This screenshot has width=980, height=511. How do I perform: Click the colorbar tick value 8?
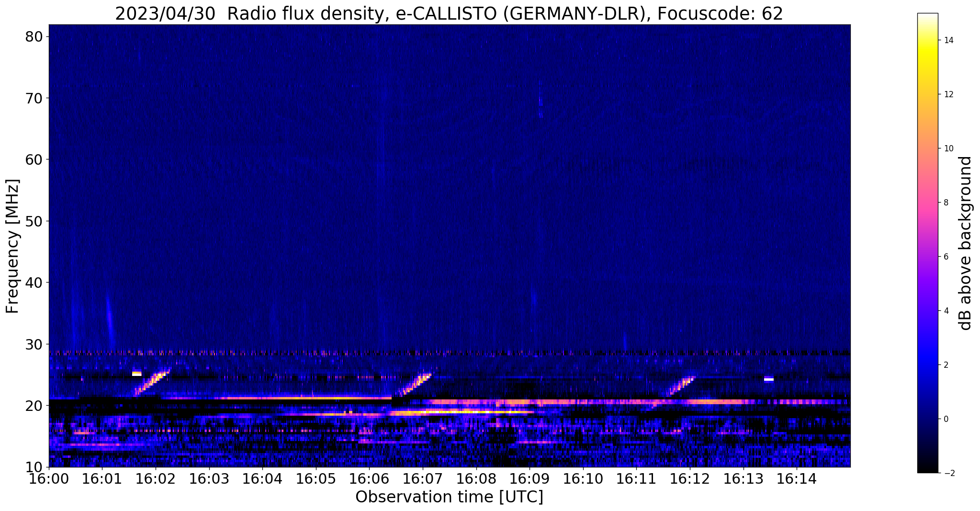[x=946, y=203]
